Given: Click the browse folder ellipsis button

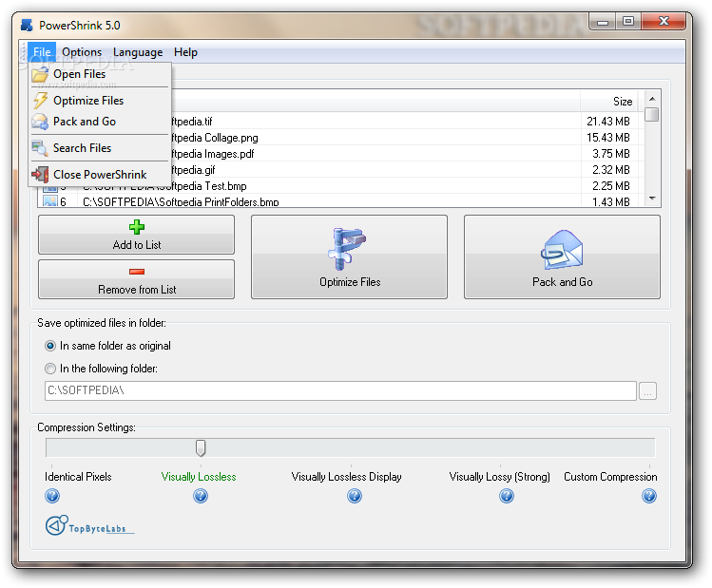Looking at the screenshot, I should pos(647,390).
